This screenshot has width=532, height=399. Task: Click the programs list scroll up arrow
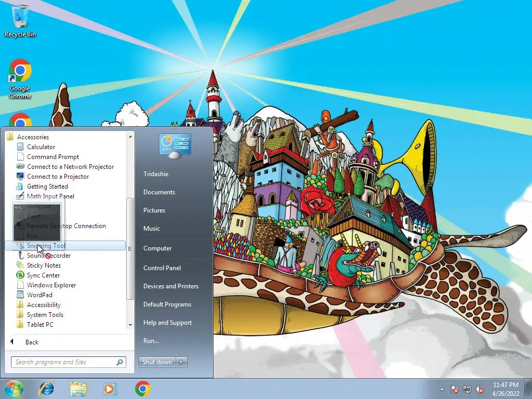[x=130, y=137]
